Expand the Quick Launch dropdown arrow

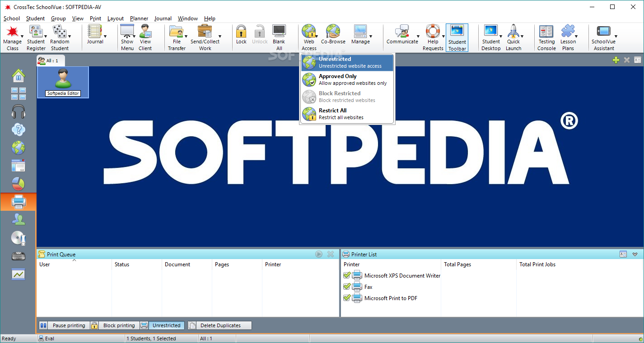(523, 36)
